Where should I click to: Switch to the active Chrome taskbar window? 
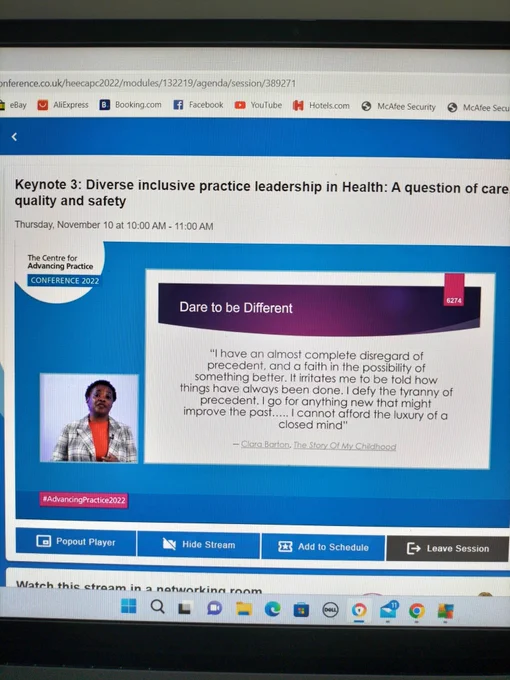coord(359,611)
